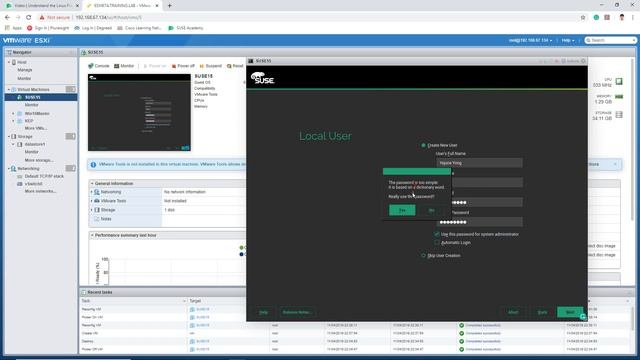
Task: Collapse the Storage tree node
Action: click(x=9, y=136)
